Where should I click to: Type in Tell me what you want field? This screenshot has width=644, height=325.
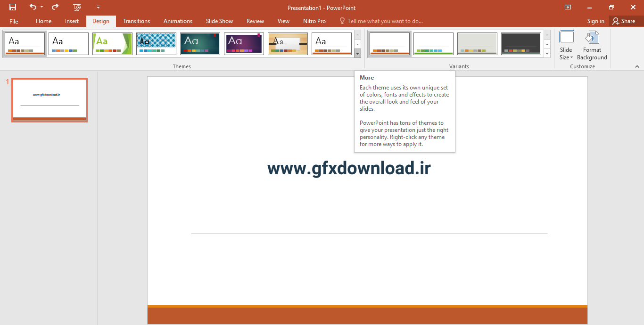(x=385, y=21)
